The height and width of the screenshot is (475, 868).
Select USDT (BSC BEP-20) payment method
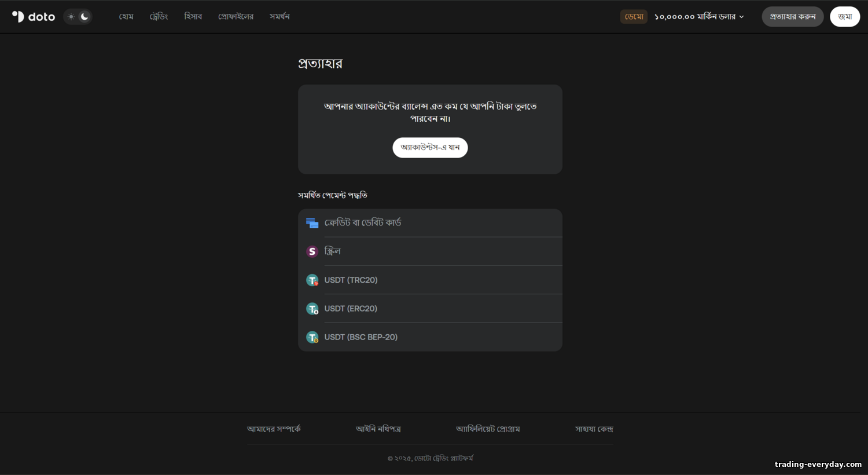point(430,337)
